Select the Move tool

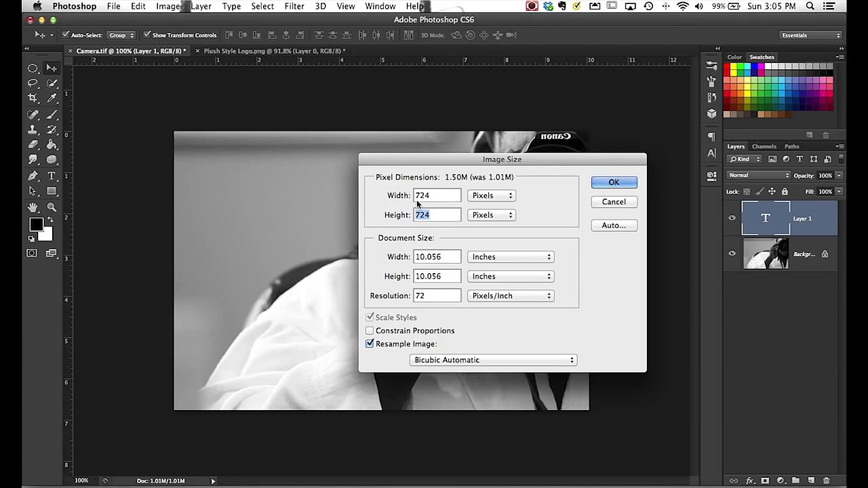click(x=52, y=68)
